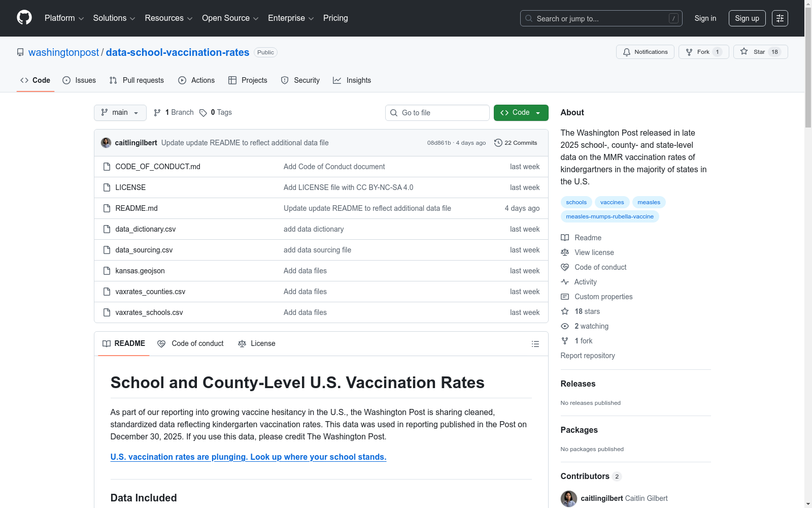Click the tag icon next to 0 Tags
Image resolution: width=812 pixels, height=508 pixels.
[203, 113]
